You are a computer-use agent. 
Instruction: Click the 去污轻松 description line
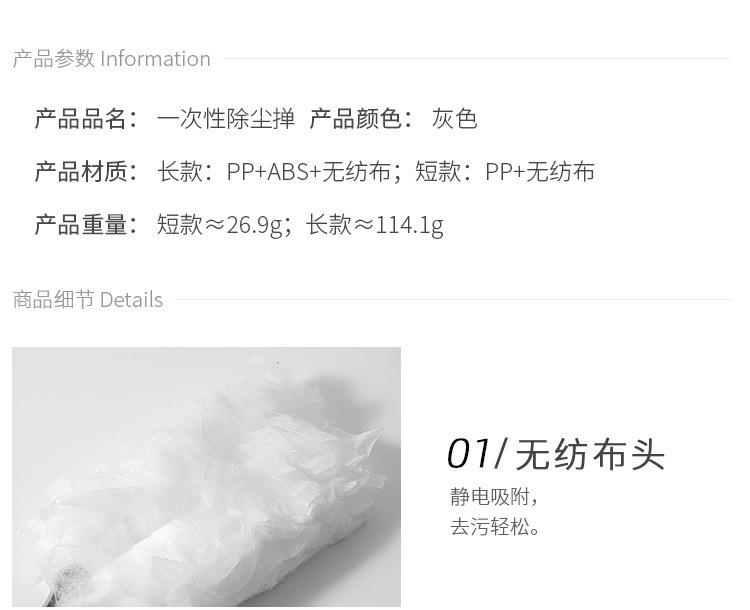click(495, 527)
